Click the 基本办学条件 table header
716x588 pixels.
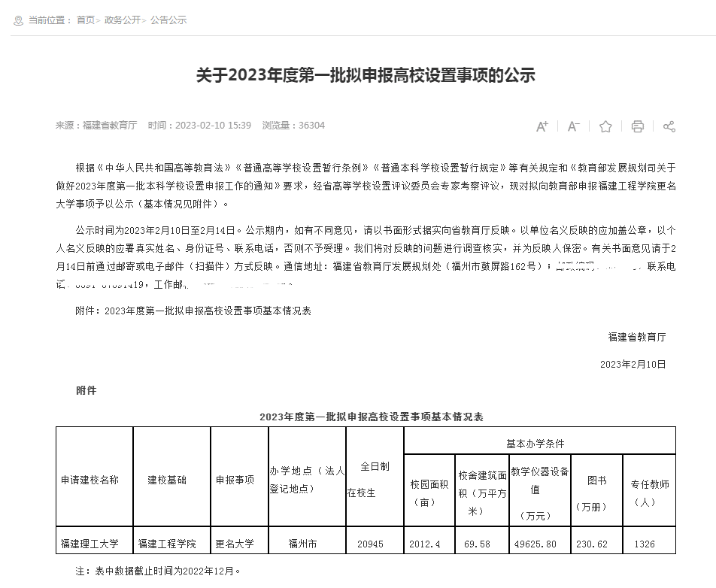[535, 444]
